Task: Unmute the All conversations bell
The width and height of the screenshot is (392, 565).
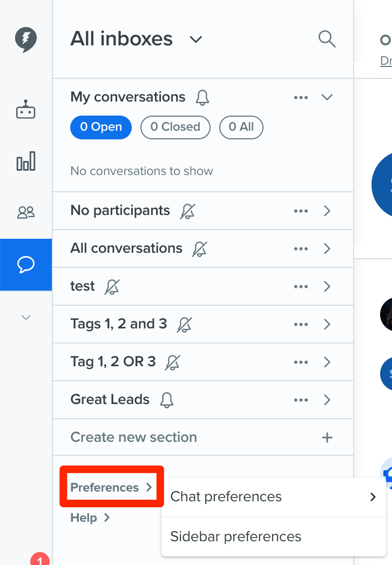Action: click(199, 249)
